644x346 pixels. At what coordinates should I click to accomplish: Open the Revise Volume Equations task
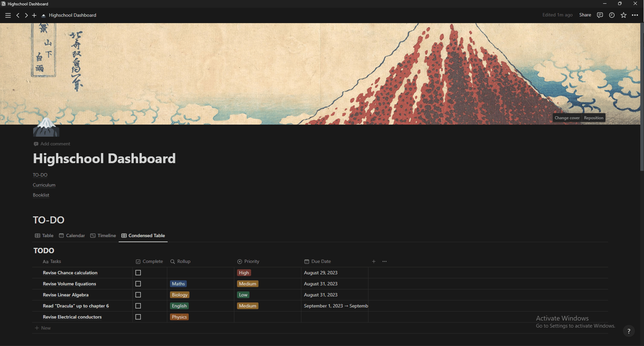click(x=69, y=284)
